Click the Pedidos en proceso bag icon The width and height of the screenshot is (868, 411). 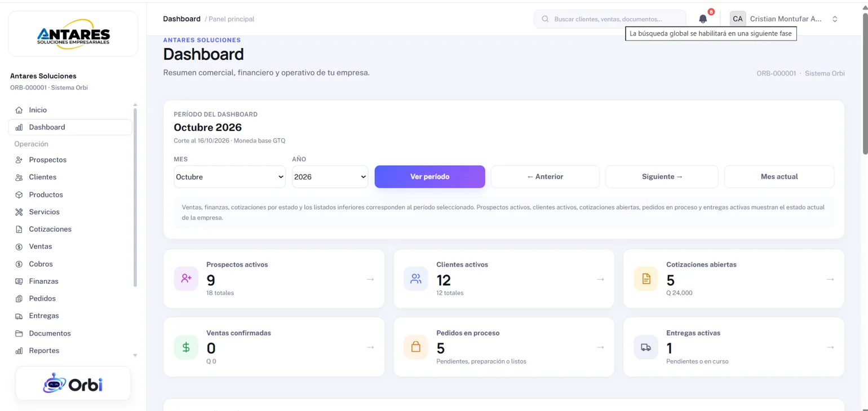coord(416,347)
